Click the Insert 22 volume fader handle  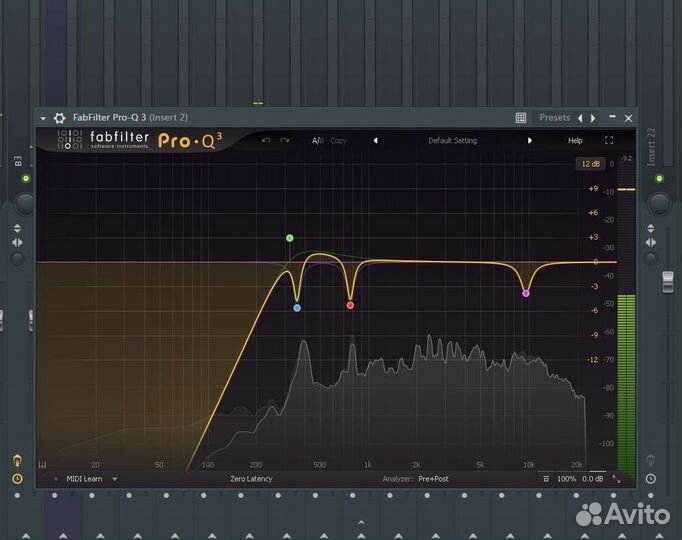668,282
